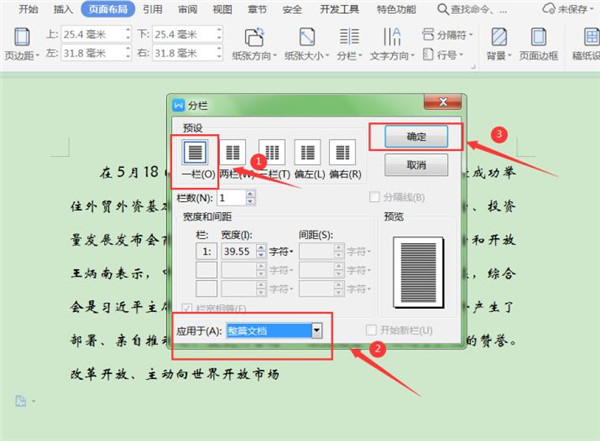Image resolution: width=600 pixels, height=441 pixels.
Task: Open the 页面边框 page border tool
Action: [x=538, y=43]
